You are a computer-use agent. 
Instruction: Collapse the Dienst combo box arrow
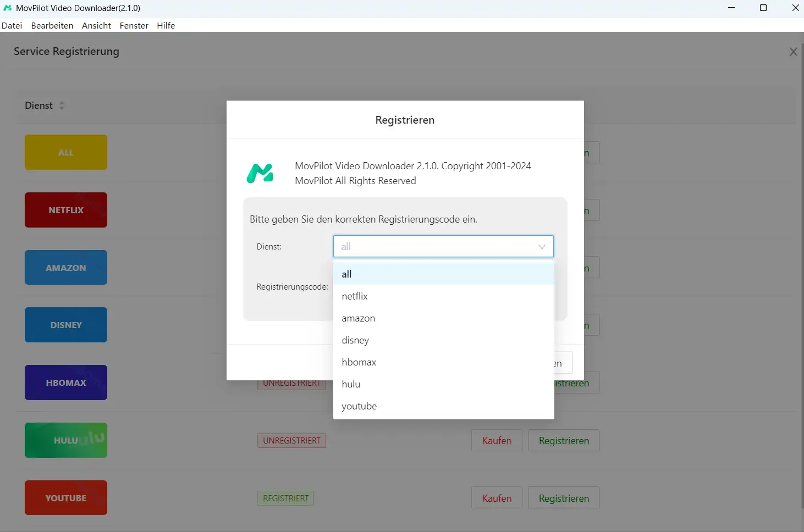click(x=542, y=247)
